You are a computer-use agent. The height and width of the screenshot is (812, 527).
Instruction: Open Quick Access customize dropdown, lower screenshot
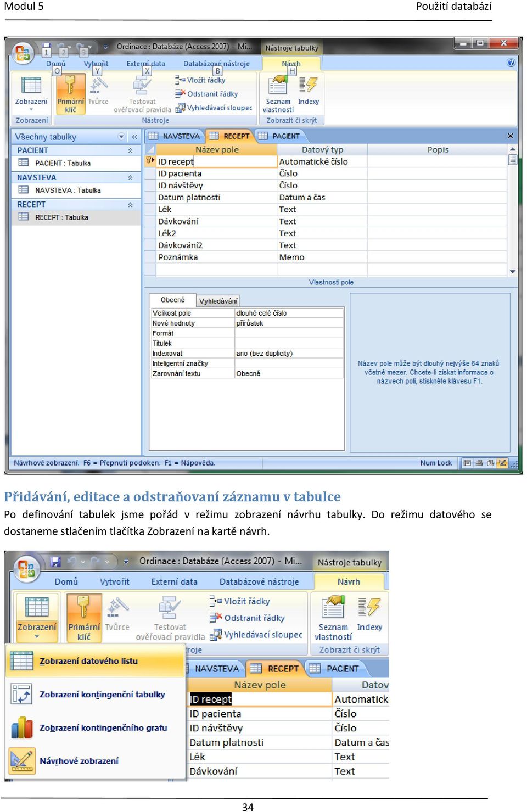pyautogui.click(x=126, y=561)
